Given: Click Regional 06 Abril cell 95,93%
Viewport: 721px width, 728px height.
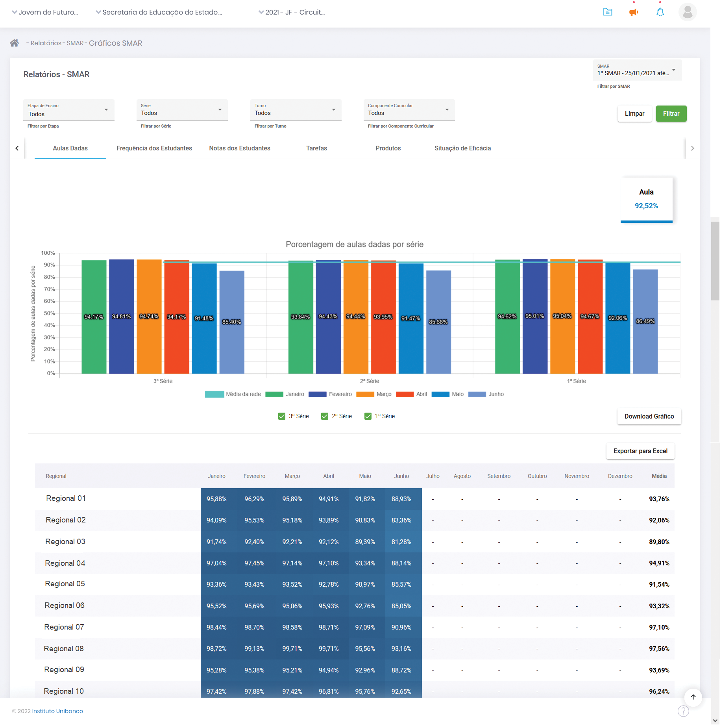Looking at the screenshot, I should click(329, 606).
